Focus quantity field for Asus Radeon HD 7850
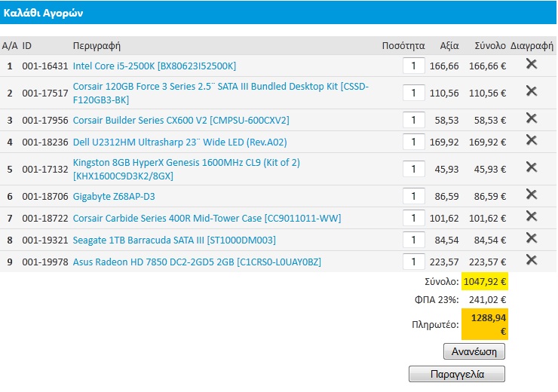 [x=413, y=262]
